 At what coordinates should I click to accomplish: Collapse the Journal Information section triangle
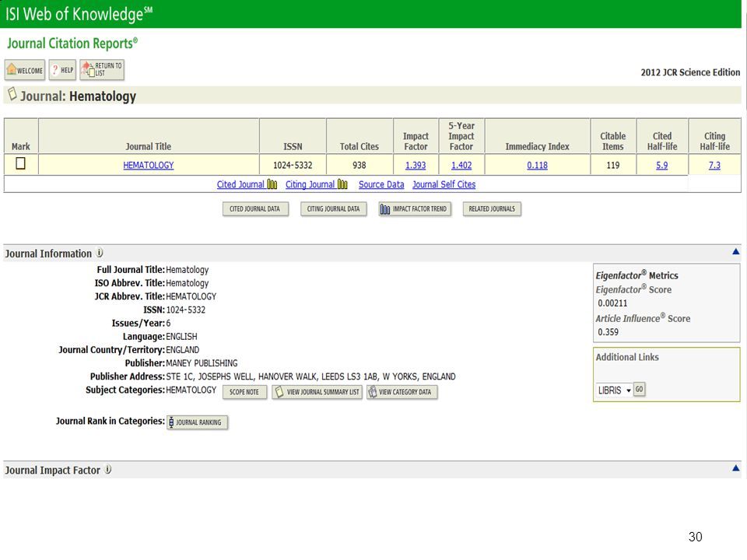coord(735,251)
